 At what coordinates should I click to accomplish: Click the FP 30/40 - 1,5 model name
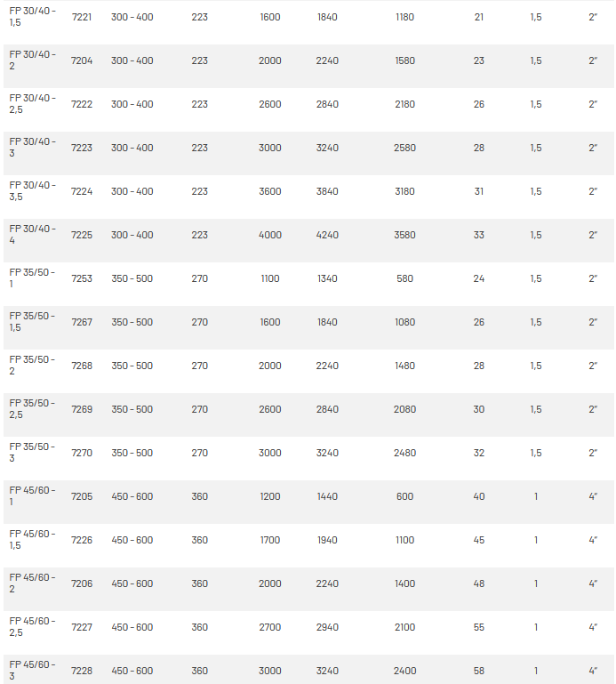[x=32, y=17]
